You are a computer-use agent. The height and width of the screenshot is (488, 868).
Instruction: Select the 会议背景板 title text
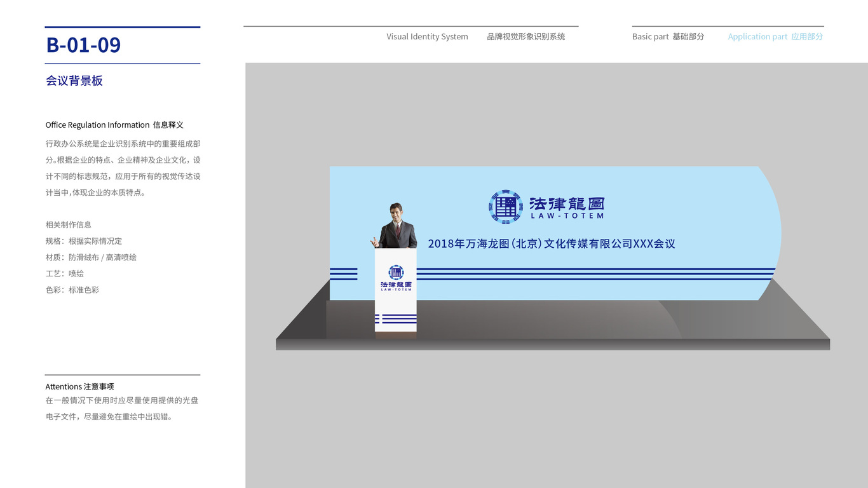click(74, 81)
